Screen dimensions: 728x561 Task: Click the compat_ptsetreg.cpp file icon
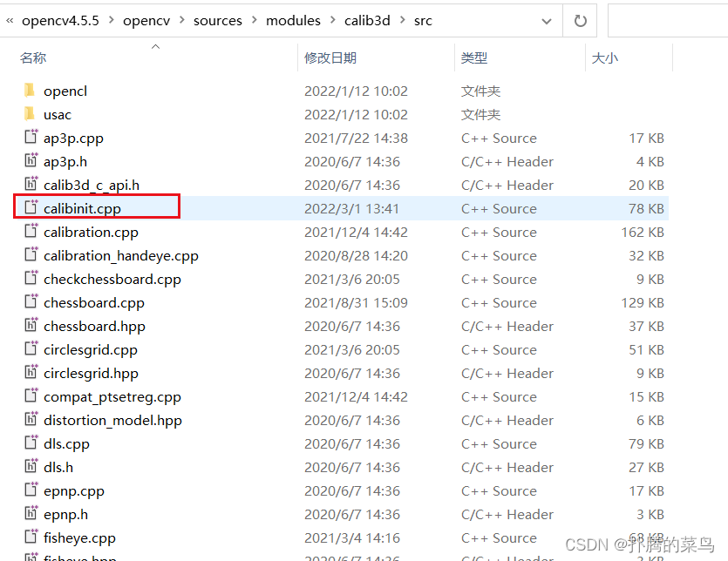point(31,395)
